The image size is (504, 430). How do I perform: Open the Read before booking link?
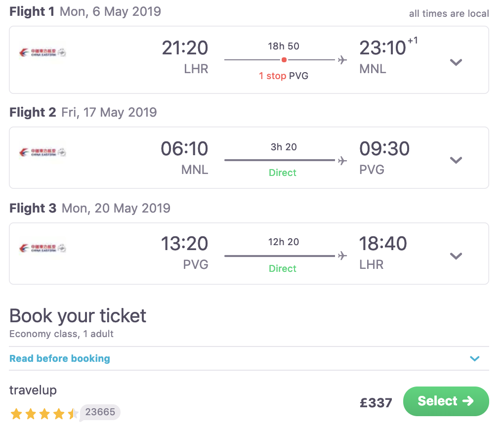(x=60, y=359)
